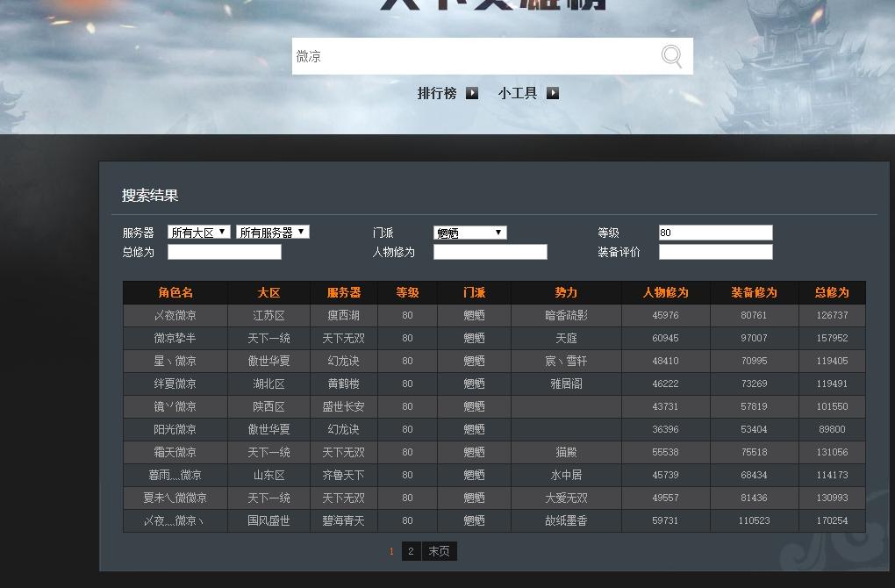Click character score 60945
Screen dimensions: 895x588
(x=665, y=338)
